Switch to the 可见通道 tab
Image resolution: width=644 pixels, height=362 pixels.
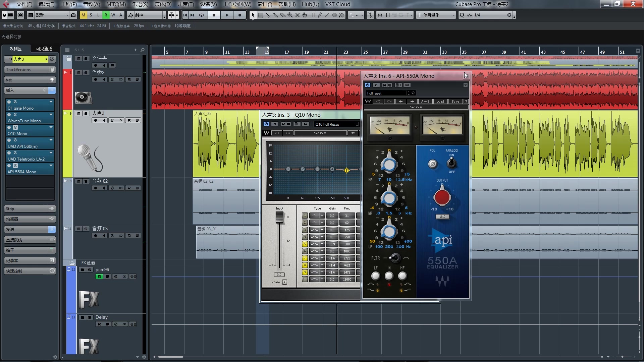[x=44, y=49]
